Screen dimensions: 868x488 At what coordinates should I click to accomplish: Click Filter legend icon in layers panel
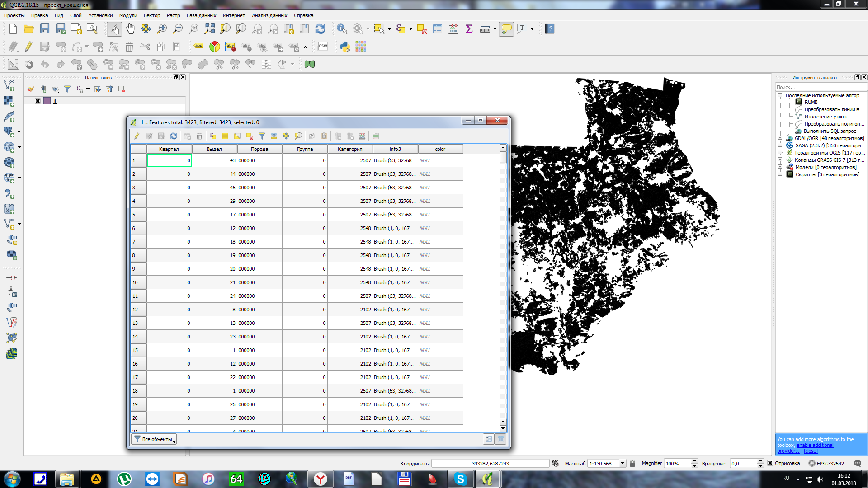click(67, 89)
